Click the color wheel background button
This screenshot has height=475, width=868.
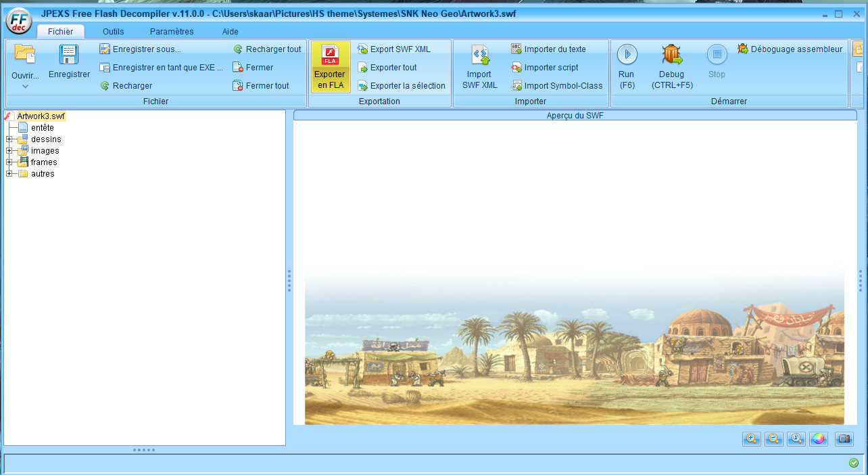coord(819,438)
